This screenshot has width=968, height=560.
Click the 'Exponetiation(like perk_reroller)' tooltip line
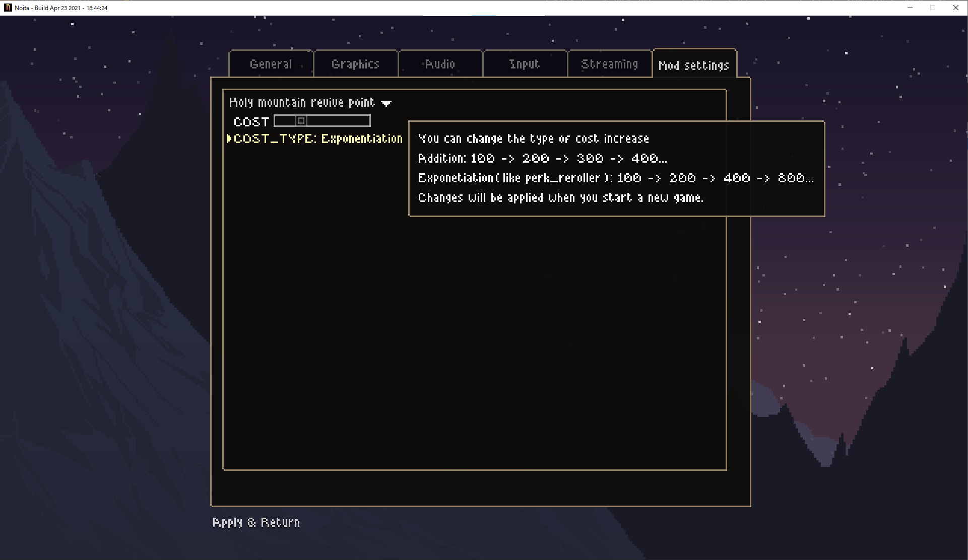point(616,178)
